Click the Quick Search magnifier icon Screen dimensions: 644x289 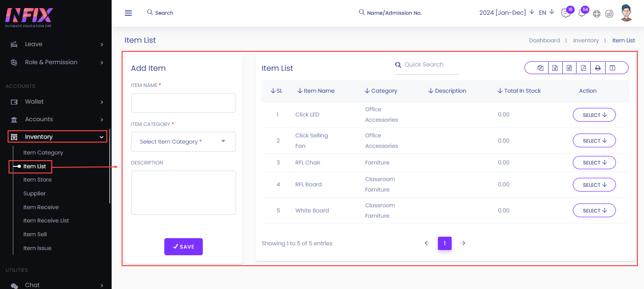(398, 65)
